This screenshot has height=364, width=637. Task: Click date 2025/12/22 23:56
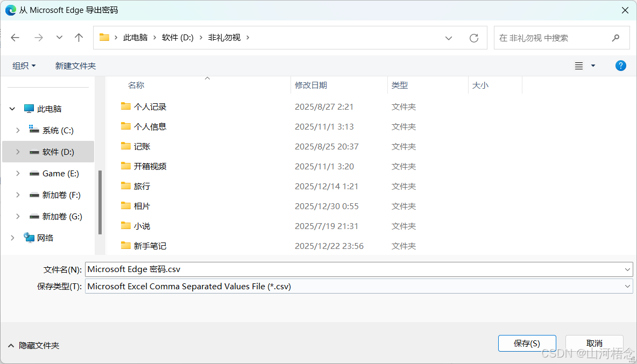pos(329,246)
